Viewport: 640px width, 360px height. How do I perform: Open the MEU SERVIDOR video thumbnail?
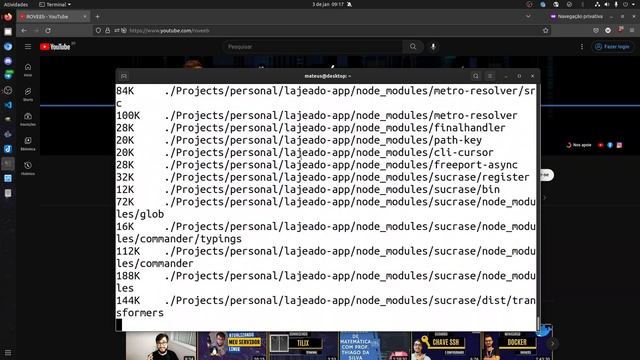click(x=232, y=346)
